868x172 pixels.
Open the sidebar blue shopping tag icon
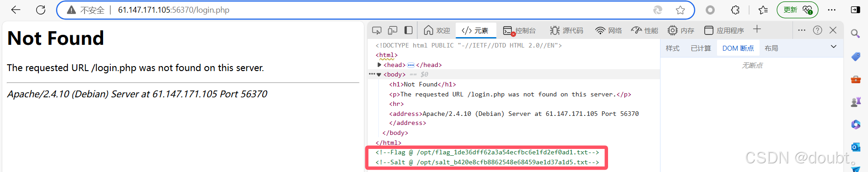point(855,56)
